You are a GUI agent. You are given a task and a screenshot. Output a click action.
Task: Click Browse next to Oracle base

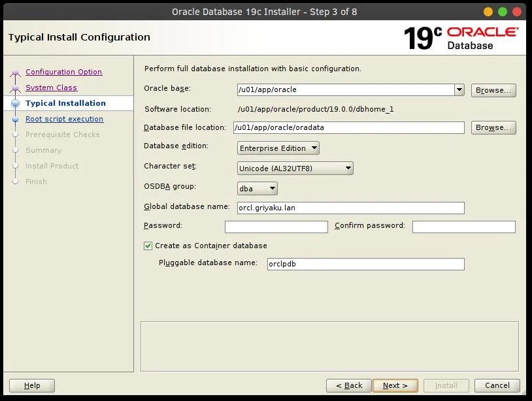[x=493, y=90]
